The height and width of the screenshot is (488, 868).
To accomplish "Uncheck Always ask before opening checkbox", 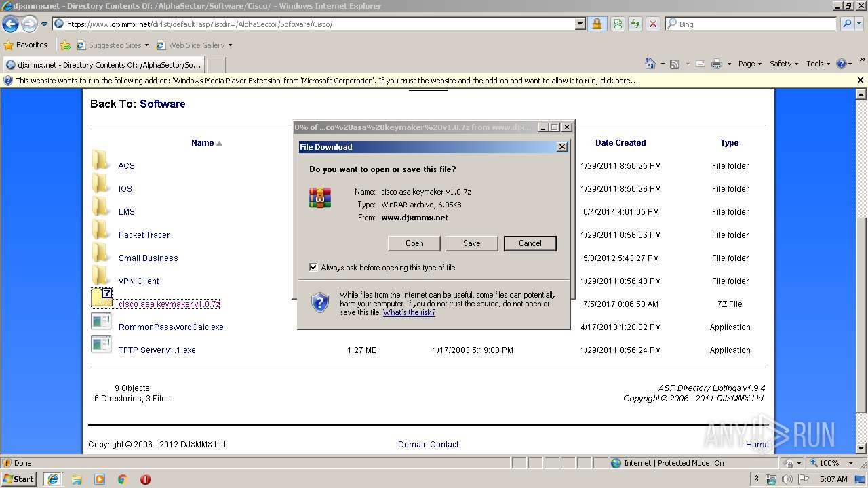I will (313, 267).
